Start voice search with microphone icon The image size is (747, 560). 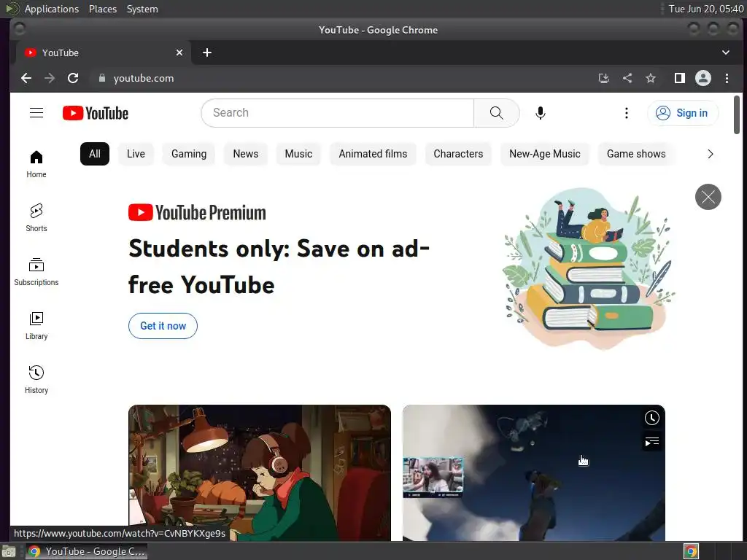[x=541, y=113]
